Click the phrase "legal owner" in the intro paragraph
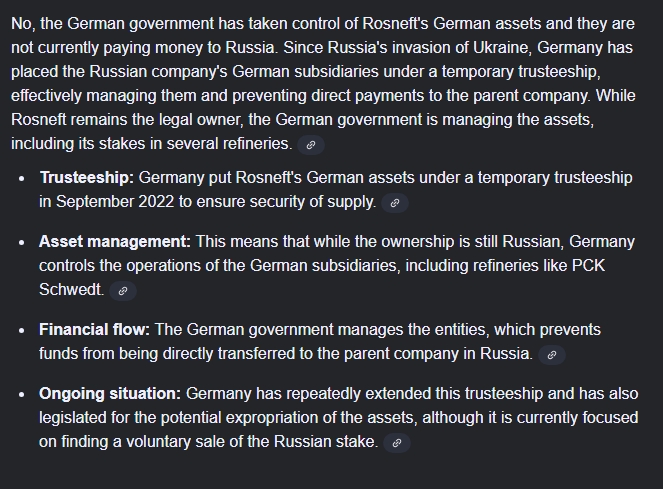663x489 pixels. tap(183, 120)
